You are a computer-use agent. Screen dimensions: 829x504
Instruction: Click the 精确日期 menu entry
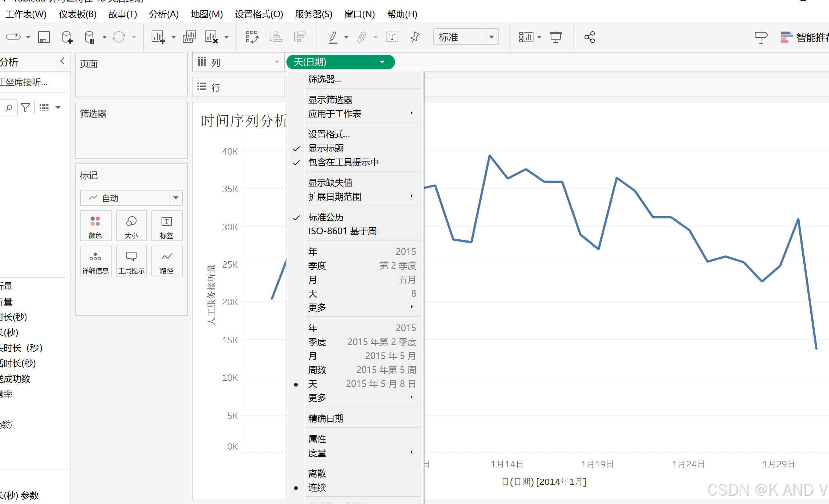(x=326, y=418)
